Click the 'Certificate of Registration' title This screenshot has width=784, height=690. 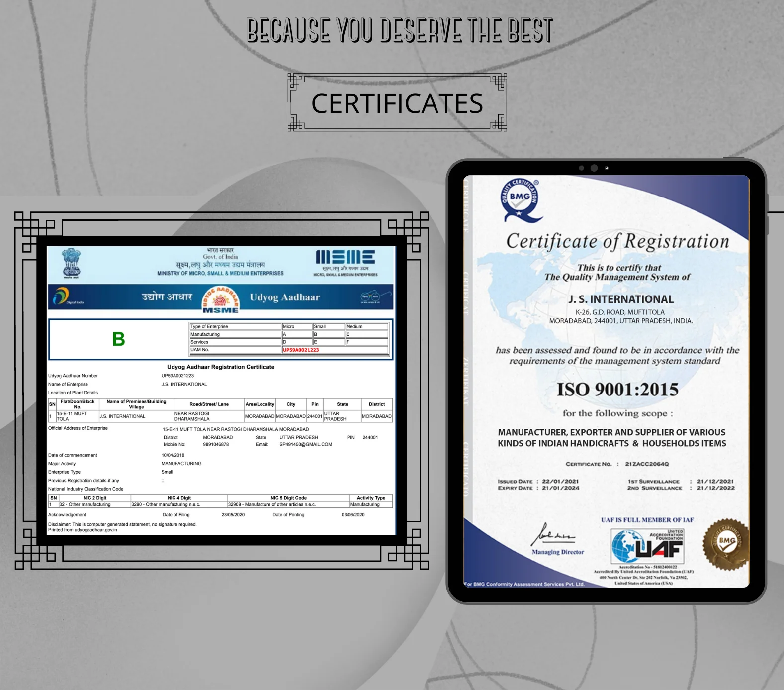[x=617, y=241]
